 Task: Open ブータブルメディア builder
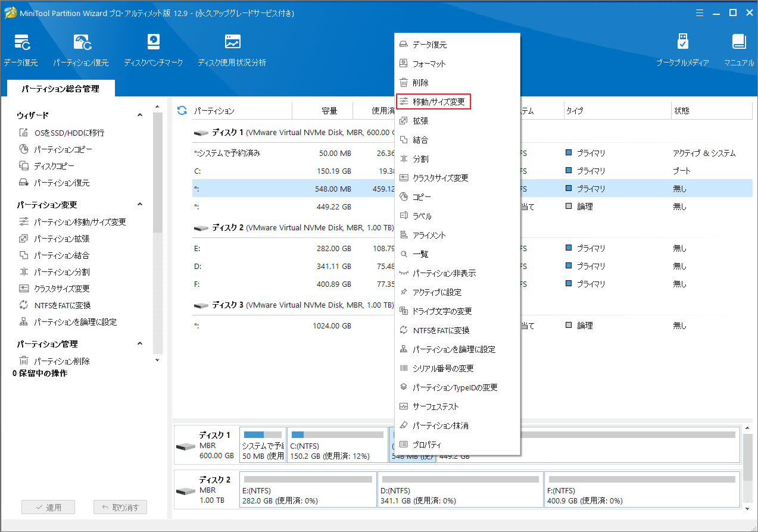point(682,50)
